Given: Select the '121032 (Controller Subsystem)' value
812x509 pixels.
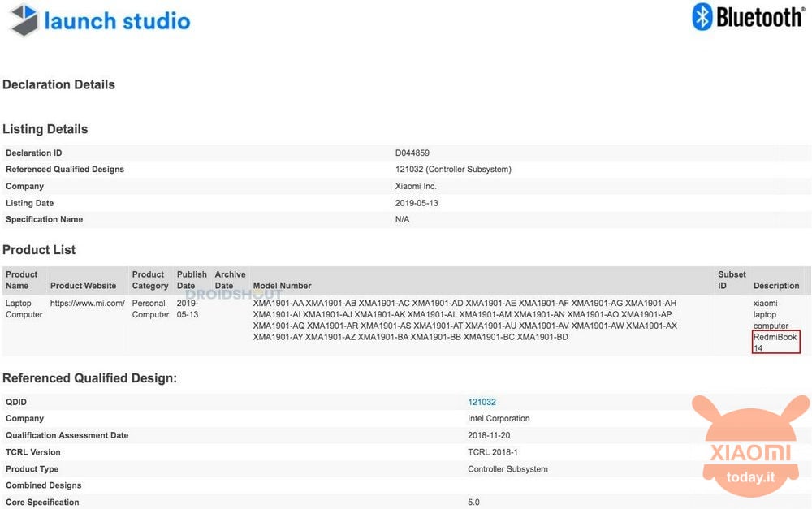Looking at the screenshot, I should (x=453, y=170).
